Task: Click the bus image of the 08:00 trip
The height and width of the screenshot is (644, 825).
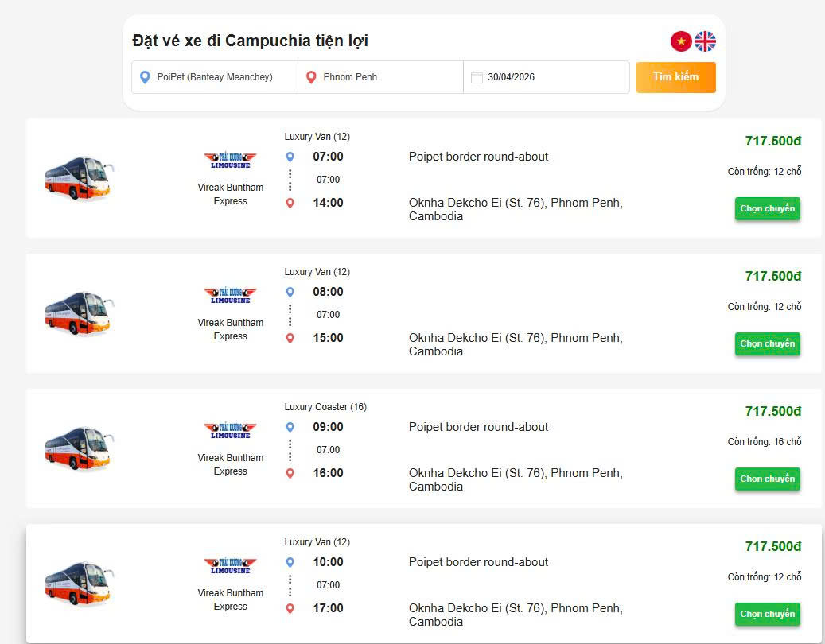Action: tap(77, 312)
